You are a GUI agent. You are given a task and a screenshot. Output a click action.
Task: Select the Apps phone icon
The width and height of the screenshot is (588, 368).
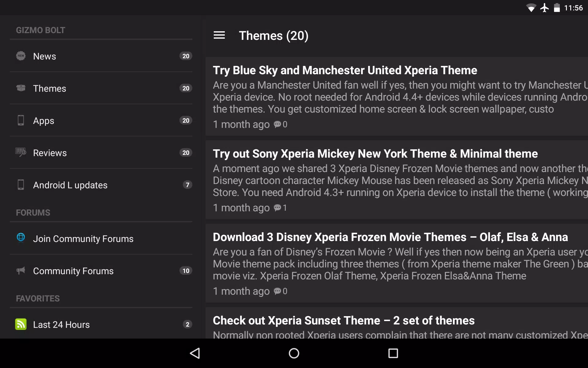pos(21,121)
